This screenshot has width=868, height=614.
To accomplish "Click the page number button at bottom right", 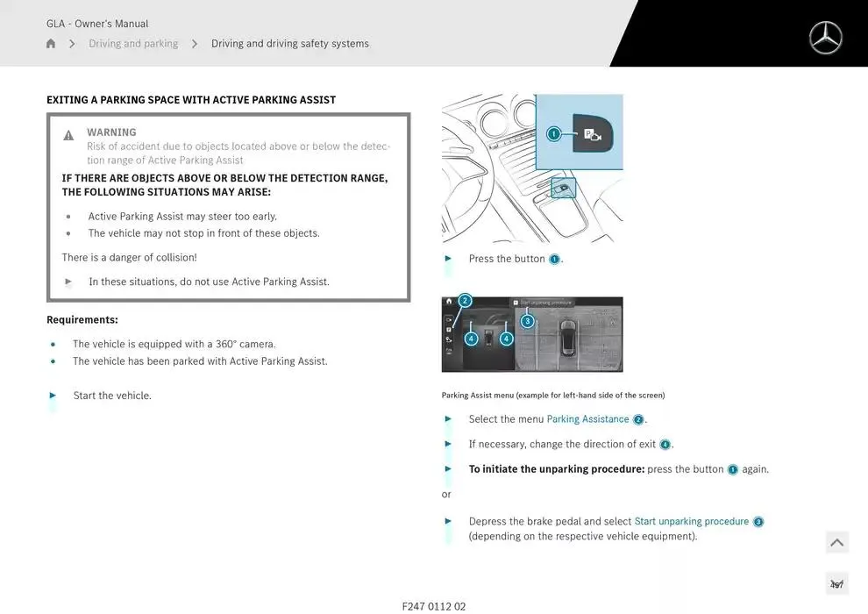I will pos(836,584).
